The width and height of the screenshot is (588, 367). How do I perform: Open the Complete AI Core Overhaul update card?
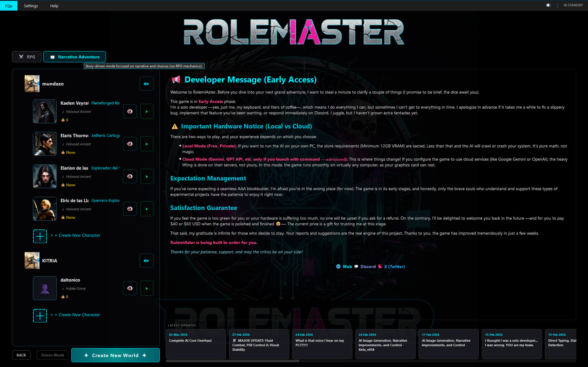click(196, 344)
